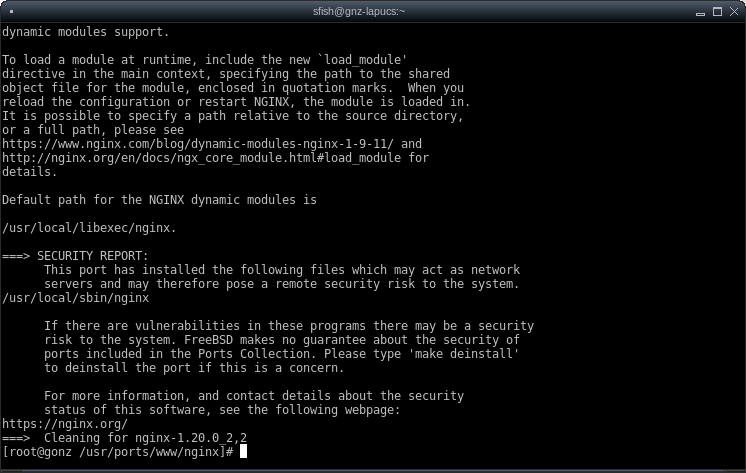Open the window menu icon in title bar
The image size is (746, 473).
tap(11, 11)
